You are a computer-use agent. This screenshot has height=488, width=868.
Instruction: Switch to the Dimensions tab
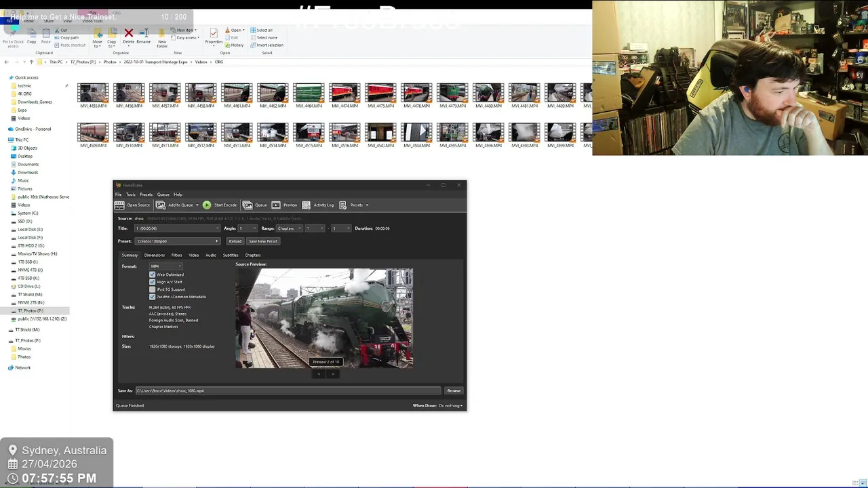pos(154,256)
